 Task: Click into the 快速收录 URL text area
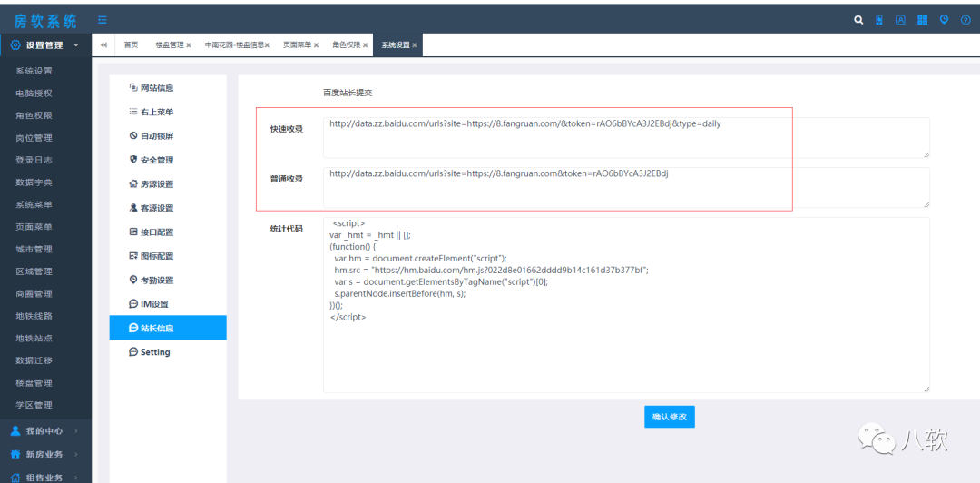pos(626,138)
